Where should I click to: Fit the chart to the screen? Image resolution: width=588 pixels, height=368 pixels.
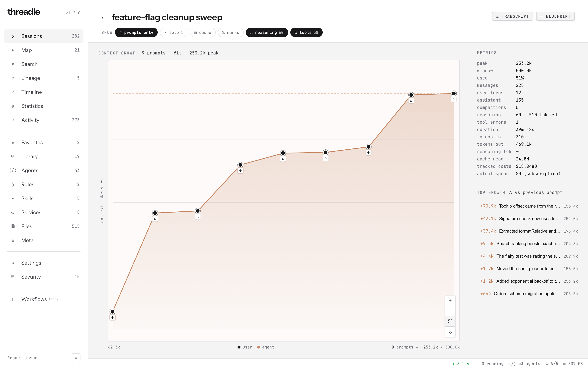[x=450, y=321]
